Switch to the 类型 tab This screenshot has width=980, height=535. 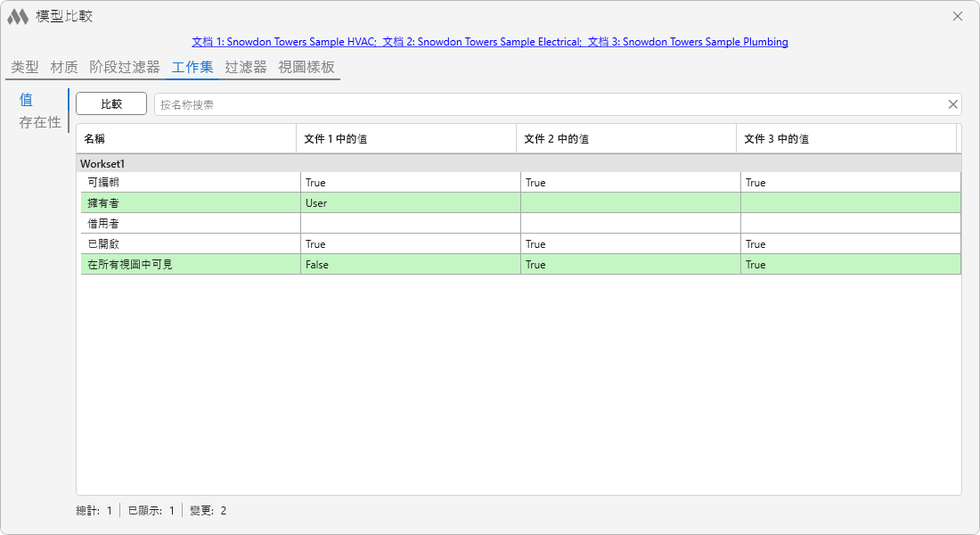(x=25, y=67)
